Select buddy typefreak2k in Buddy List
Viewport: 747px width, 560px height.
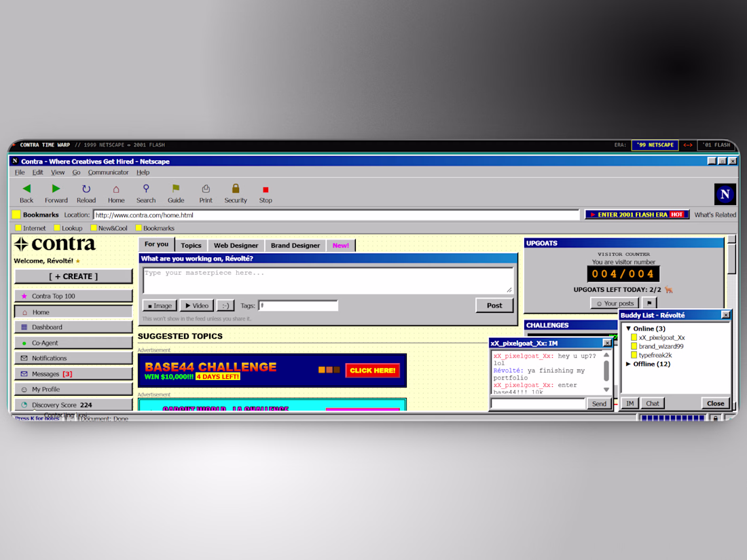tap(655, 355)
